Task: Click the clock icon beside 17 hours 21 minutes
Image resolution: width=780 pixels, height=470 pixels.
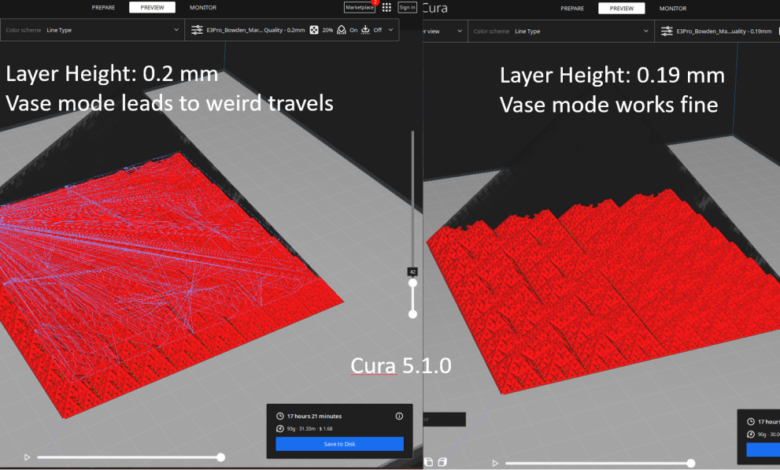Action: pos(280,416)
